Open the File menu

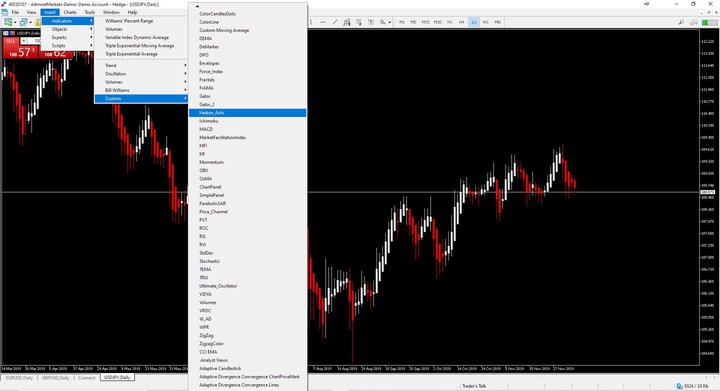pyautogui.click(x=15, y=12)
